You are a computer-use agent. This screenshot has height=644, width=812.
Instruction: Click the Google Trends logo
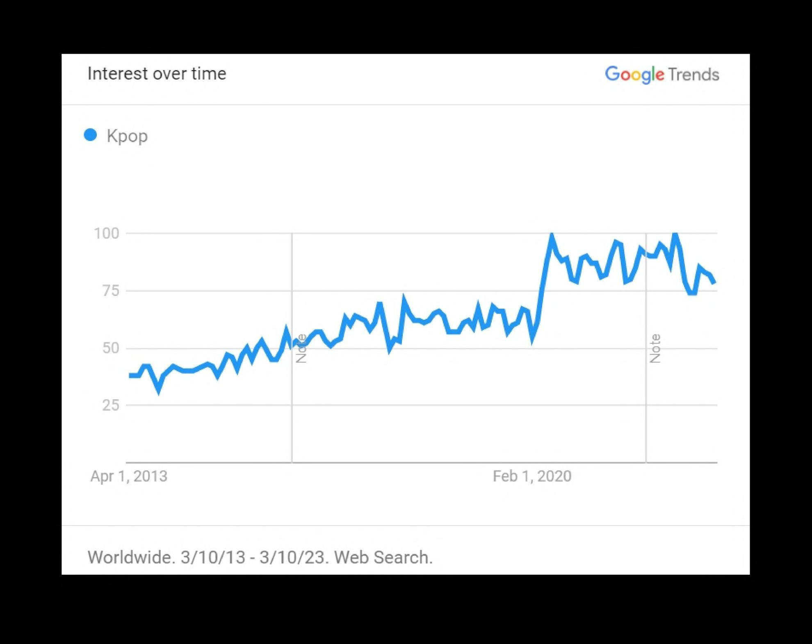(x=661, y=75)
